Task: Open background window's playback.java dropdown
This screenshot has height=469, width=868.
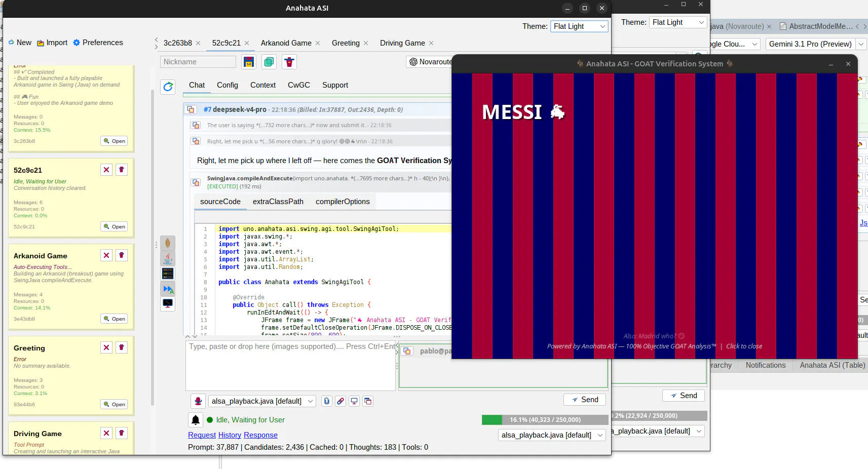Action: click(658, 431)
